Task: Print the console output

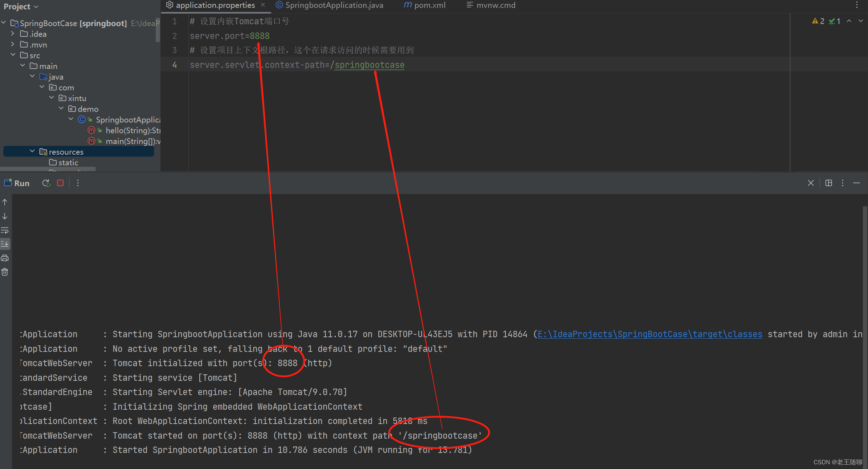Action: 5,258
